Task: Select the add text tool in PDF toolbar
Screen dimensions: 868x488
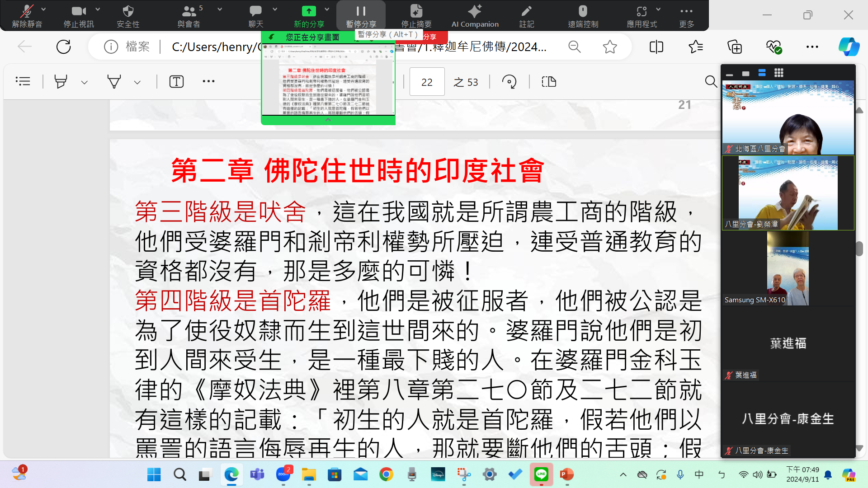Action: 176,82
